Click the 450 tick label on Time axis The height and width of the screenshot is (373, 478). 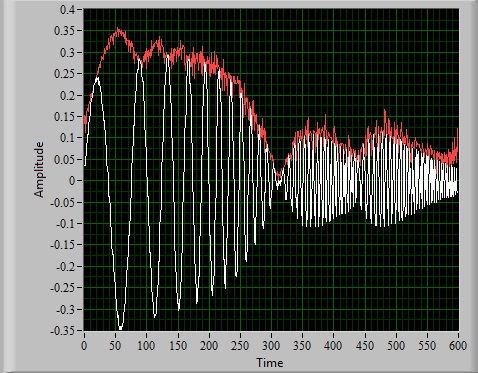365,346
